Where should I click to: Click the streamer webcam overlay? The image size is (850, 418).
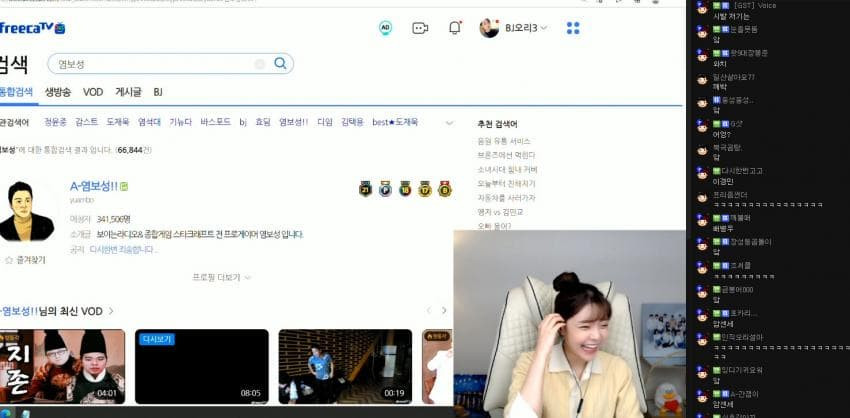tap(569, 324)
